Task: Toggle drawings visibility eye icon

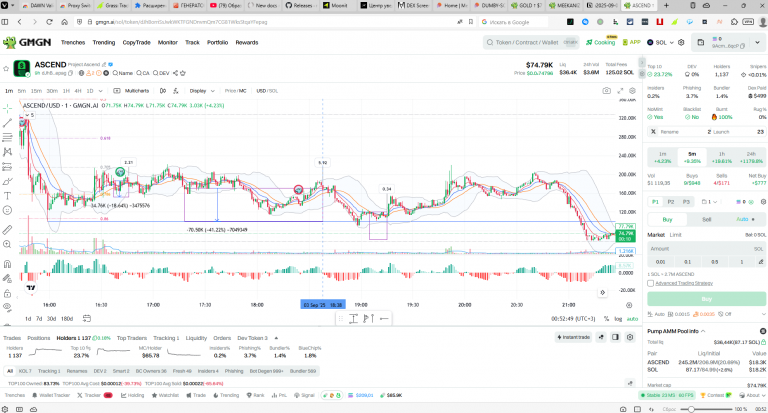Action: coord(7,307)
